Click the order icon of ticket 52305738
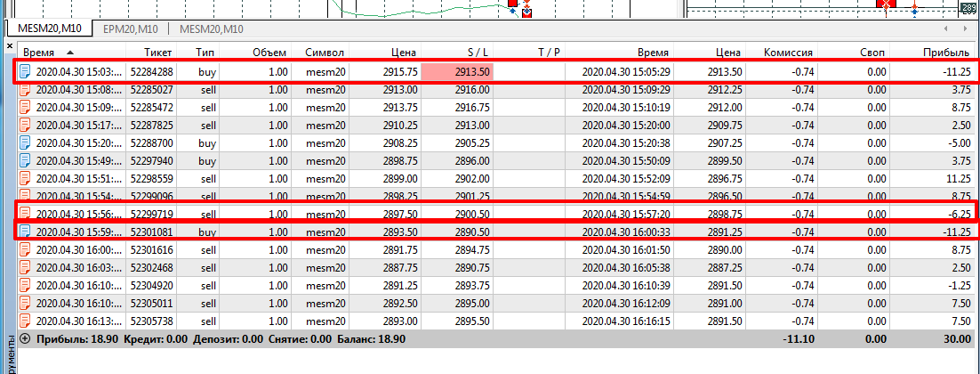Screen dimensions: 980x374 (x=25, y=321)
